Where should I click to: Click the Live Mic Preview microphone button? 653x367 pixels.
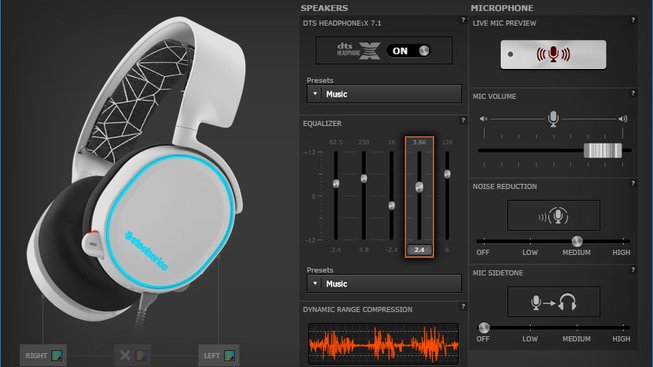pos(553,55)
